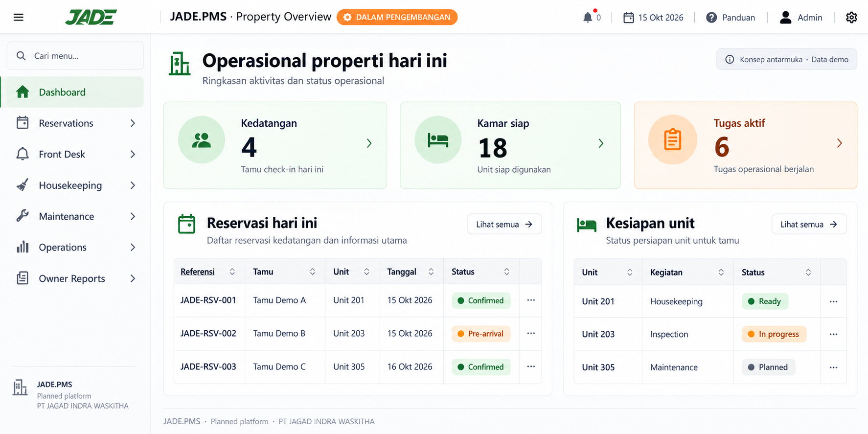Sort reservations by Tamu column
The image size is (868, 434).
click(x=313, y=272)
